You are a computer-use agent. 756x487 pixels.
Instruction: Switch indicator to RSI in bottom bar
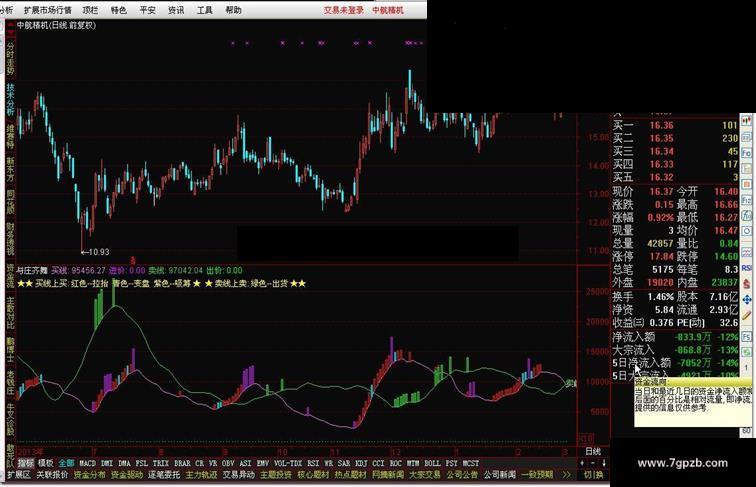click(x=313, y=463)
